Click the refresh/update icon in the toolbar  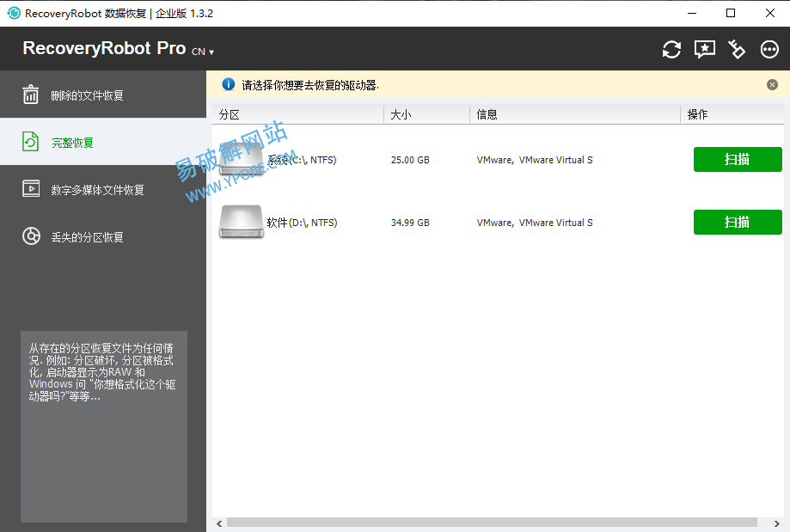click(671, 50)
